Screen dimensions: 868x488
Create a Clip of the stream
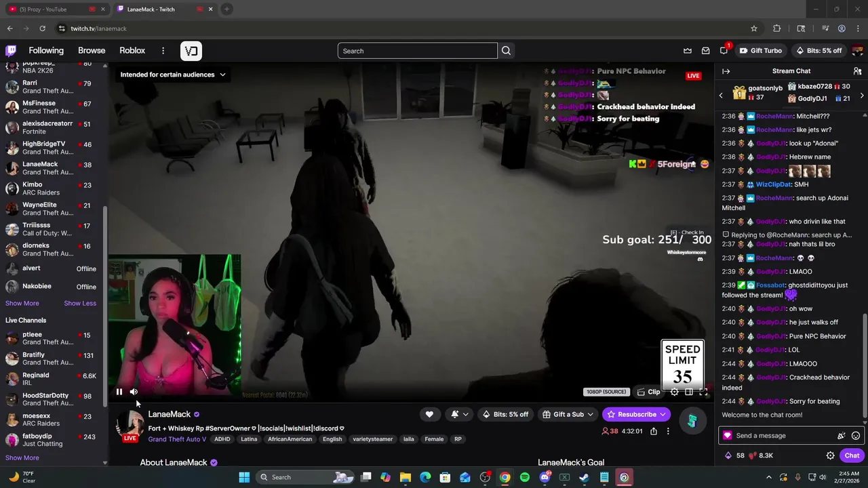coord(649,392)
